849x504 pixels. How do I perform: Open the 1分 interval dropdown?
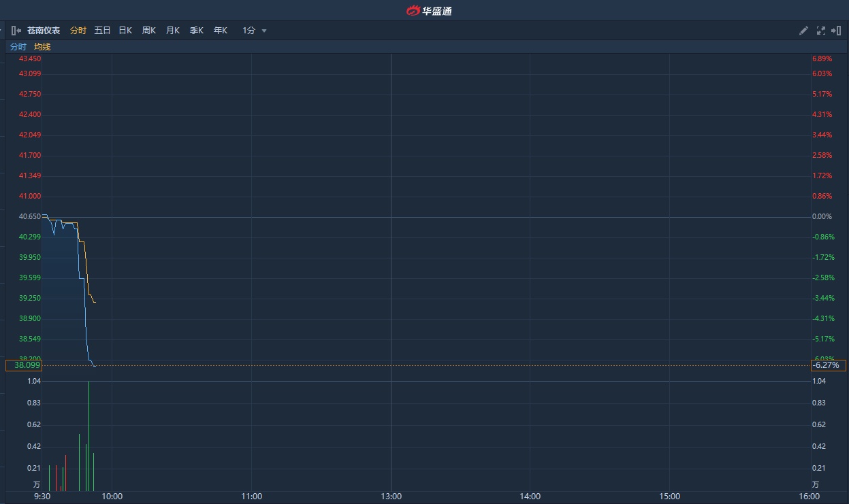(255, 31)
